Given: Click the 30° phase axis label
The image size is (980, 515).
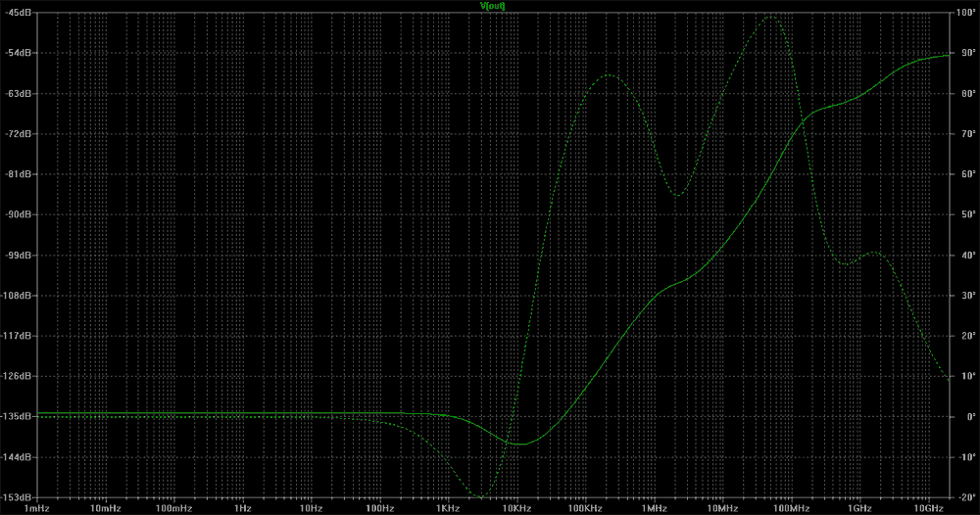Looking at the screenshot, I should [x=969, y=296].
